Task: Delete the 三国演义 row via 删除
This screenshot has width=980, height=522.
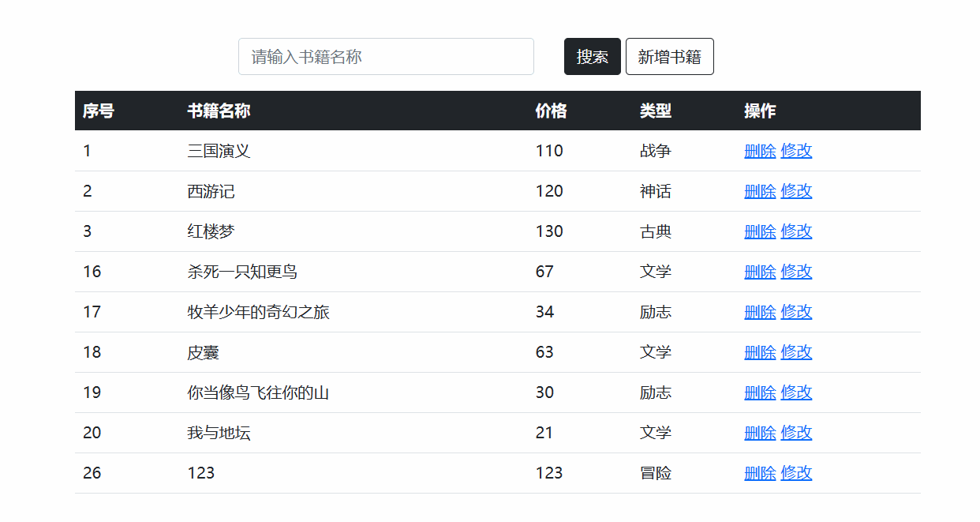Action: pos(760,151)
